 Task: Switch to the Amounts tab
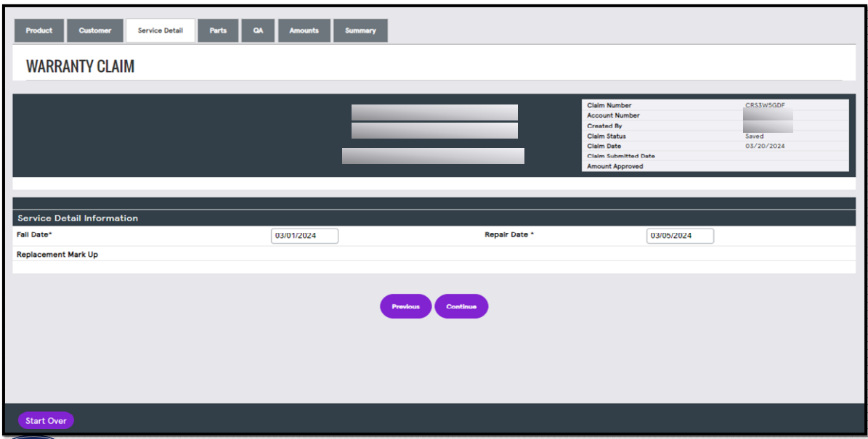click(x=304, y=30)
